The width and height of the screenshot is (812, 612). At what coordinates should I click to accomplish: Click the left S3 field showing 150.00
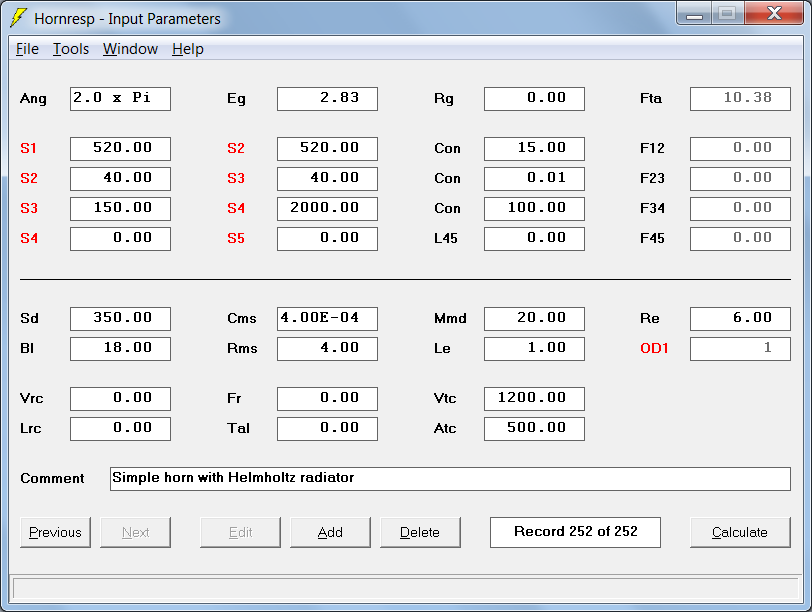coord(120,209)
